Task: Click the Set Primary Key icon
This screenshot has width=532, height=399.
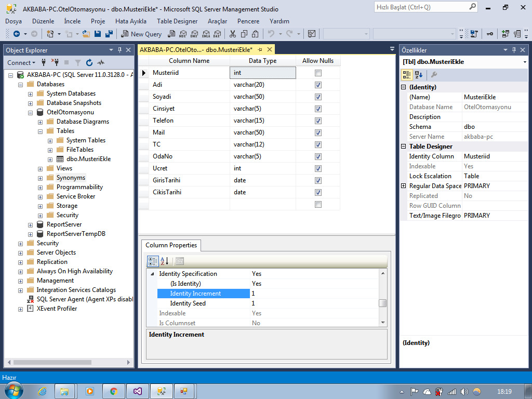Action: 489,34
